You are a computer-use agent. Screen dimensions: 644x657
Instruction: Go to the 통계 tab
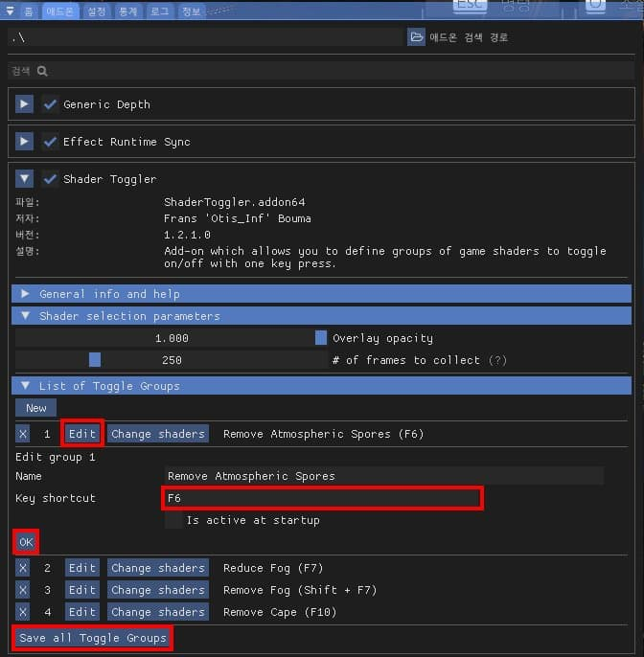tap(127, 11)
